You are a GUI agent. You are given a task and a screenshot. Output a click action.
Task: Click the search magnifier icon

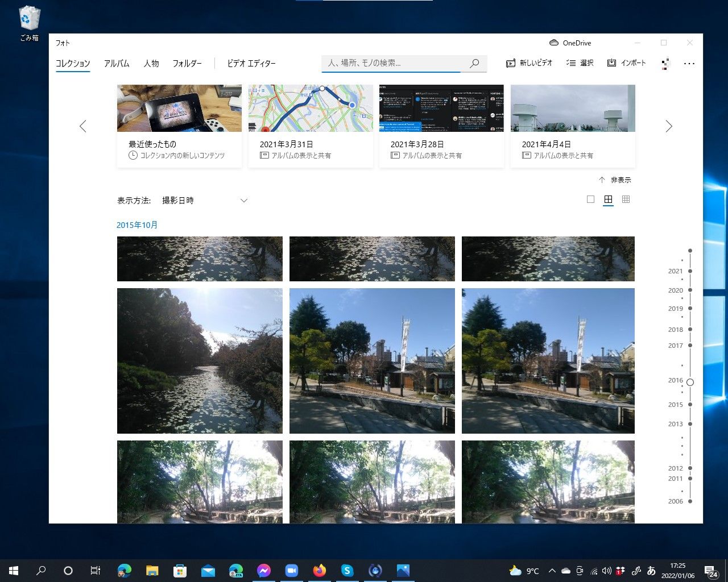pyautogui.click(x=474, y=63)
